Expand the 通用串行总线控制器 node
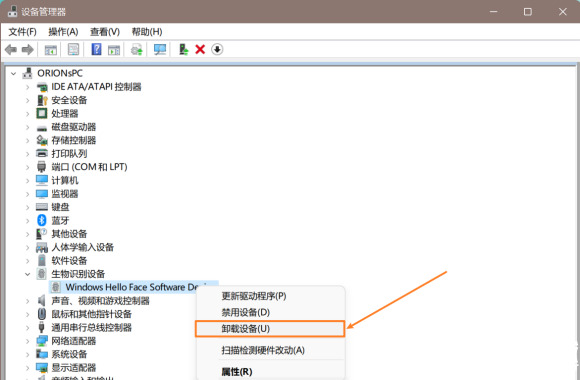 [27, 327]
